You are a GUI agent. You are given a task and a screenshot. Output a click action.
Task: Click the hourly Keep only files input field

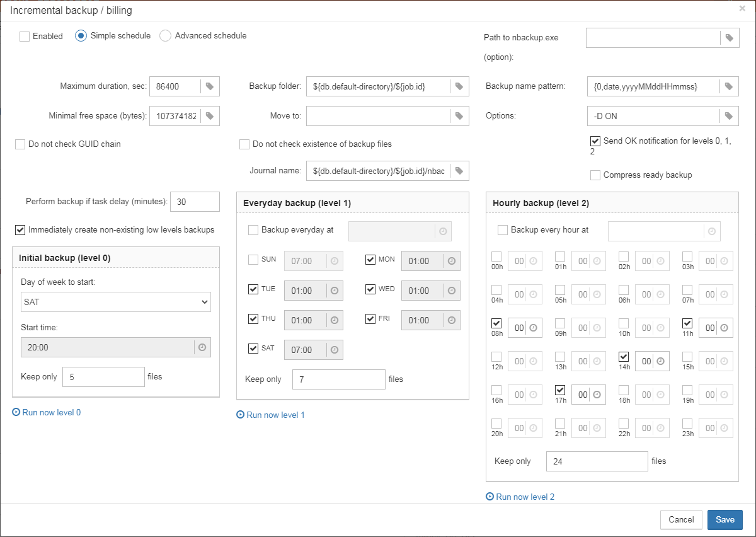click(x=597, y=461)
